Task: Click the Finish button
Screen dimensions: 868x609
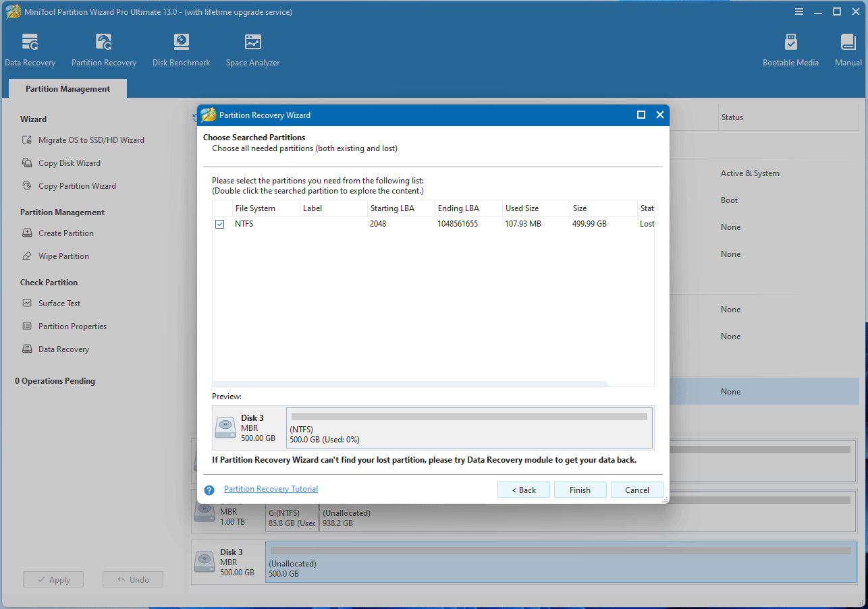Action: click(580, 490)
